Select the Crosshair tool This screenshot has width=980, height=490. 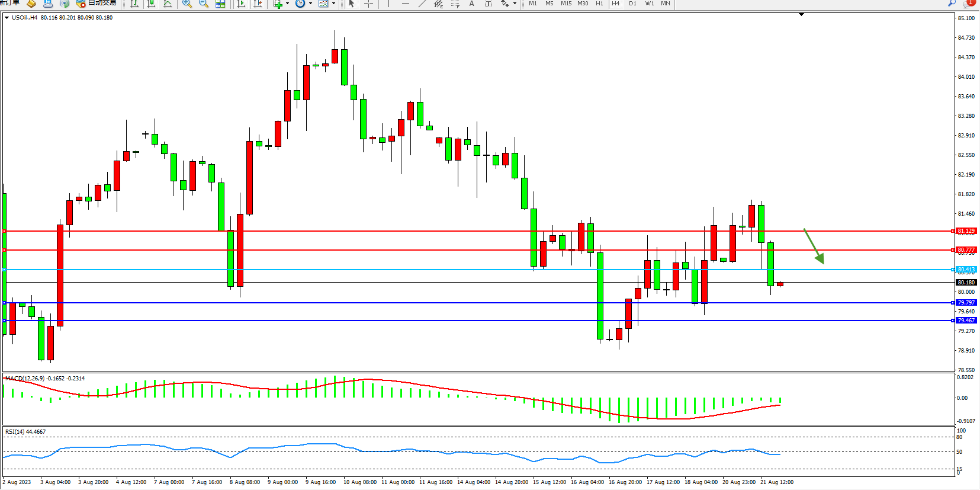[368, 4]
